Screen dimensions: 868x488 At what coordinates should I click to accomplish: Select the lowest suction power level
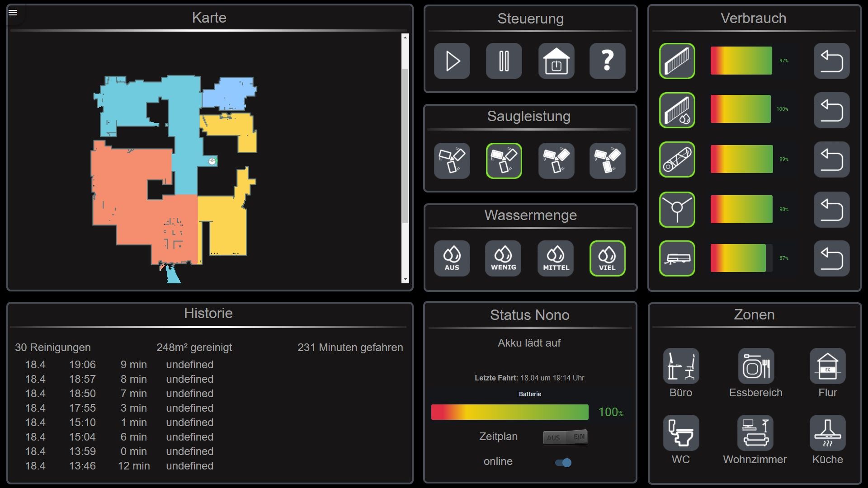pyautogui.click(x=452, y=161)
